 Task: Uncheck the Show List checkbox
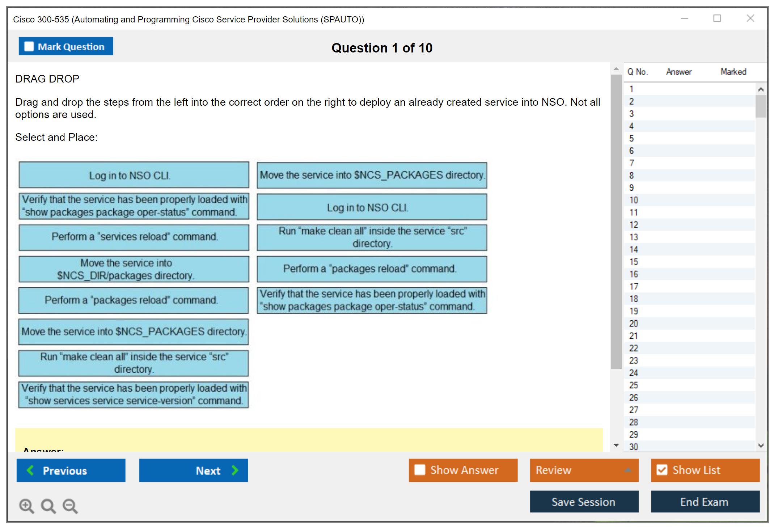click(x=662, y=470)
